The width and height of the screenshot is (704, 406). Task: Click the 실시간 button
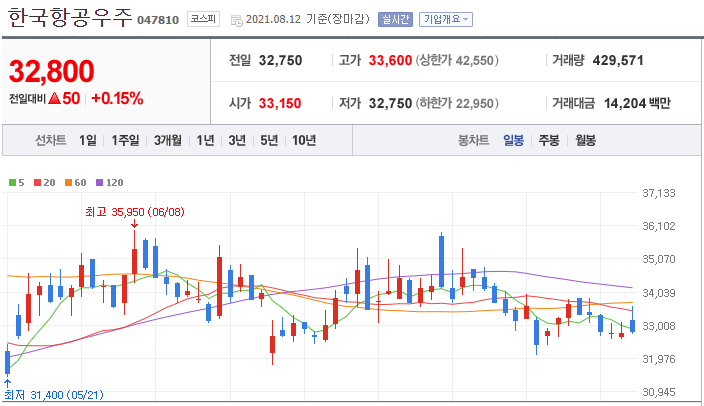[x=395, y=19]
